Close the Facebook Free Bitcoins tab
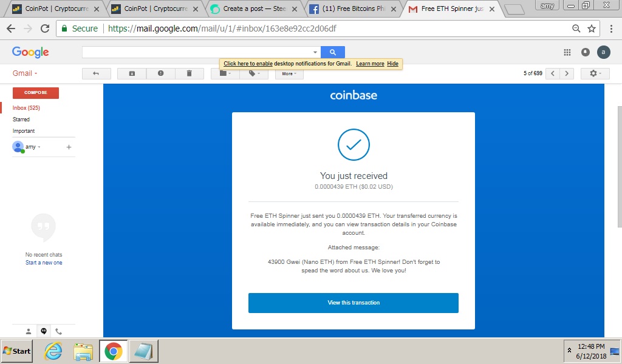 click(x=394, y=9)
